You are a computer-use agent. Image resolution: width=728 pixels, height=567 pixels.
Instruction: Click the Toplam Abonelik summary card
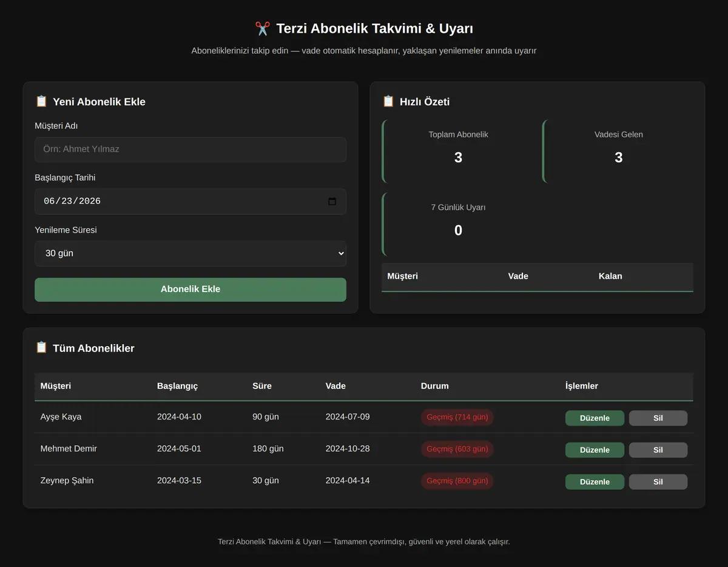coord(457,151)
